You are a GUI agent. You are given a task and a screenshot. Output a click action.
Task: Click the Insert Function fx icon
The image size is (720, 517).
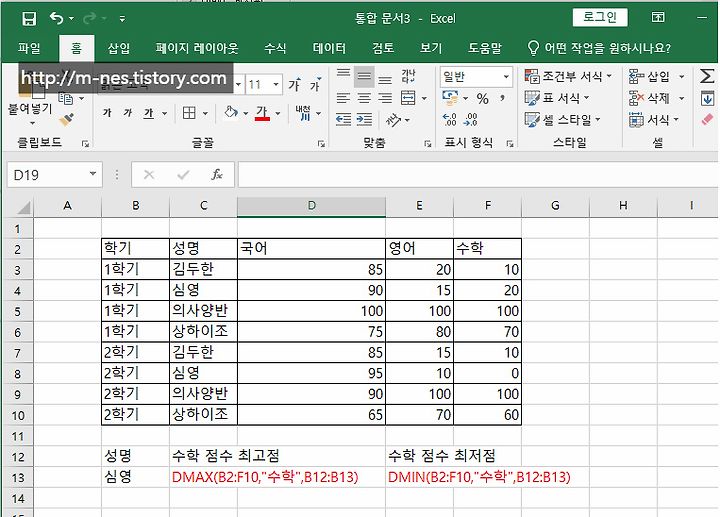(x=217, y=174)
